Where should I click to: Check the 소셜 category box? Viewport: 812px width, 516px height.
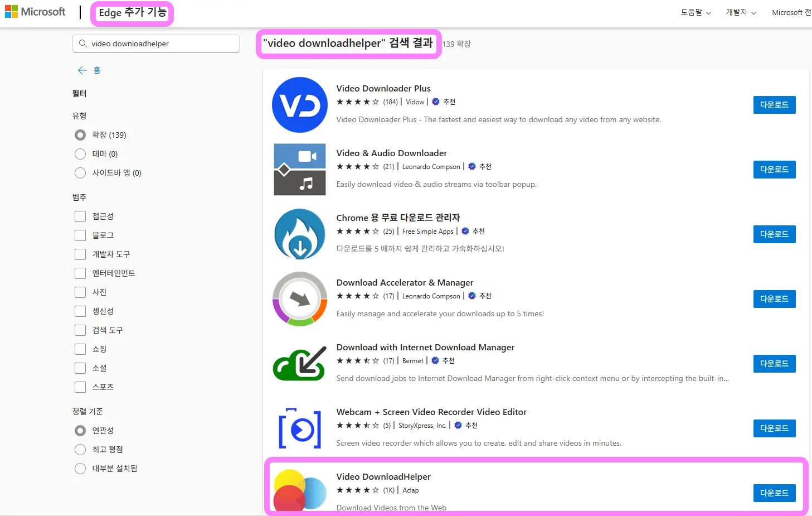(x=80, y=368)
